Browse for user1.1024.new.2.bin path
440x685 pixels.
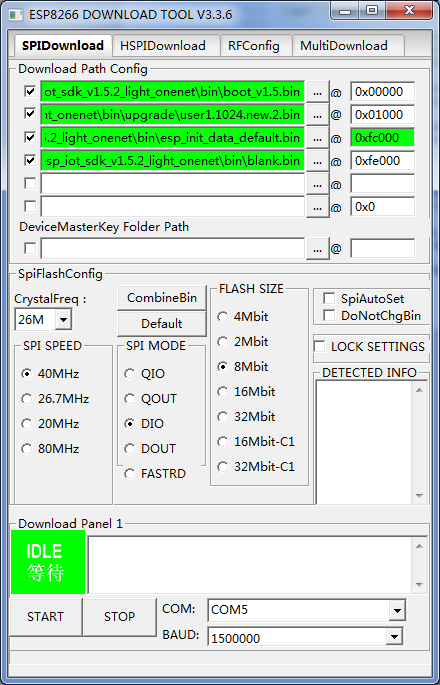pos(317,115)
